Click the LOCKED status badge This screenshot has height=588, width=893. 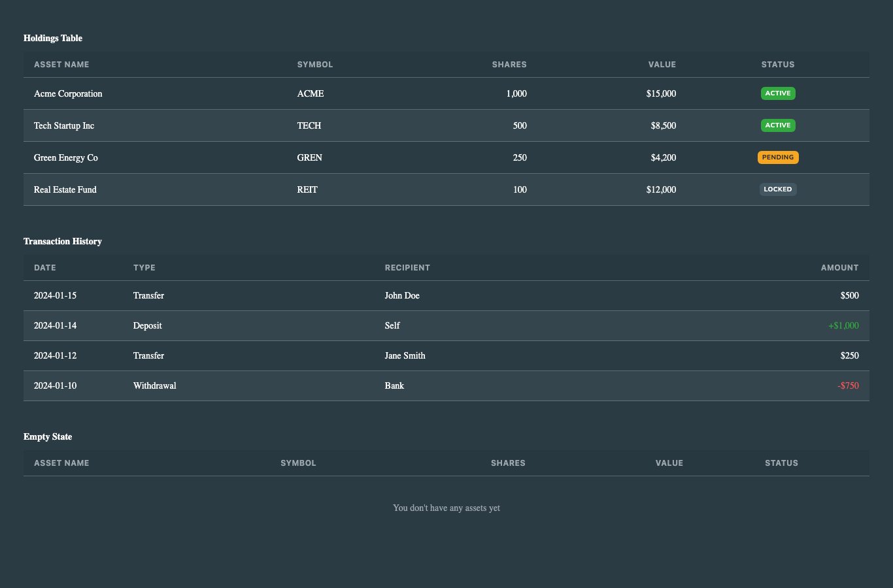(778, 189)
